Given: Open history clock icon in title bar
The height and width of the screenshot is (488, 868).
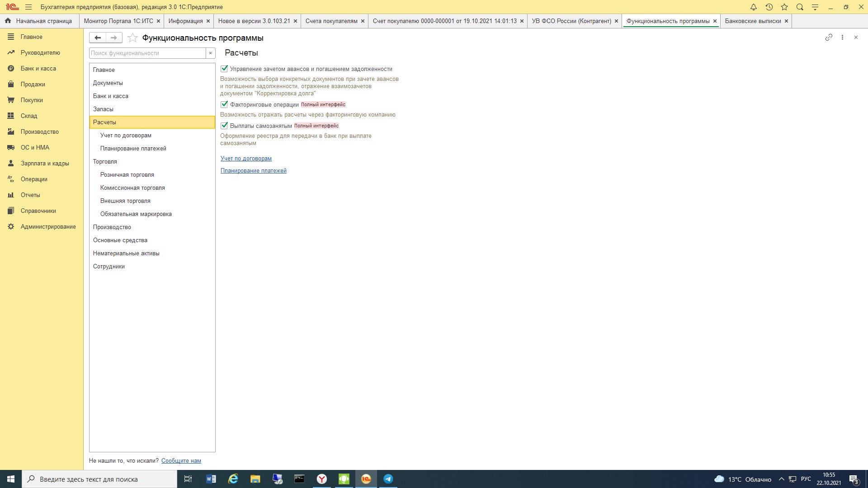Looking at the screenshot, I should coord(769,7).
